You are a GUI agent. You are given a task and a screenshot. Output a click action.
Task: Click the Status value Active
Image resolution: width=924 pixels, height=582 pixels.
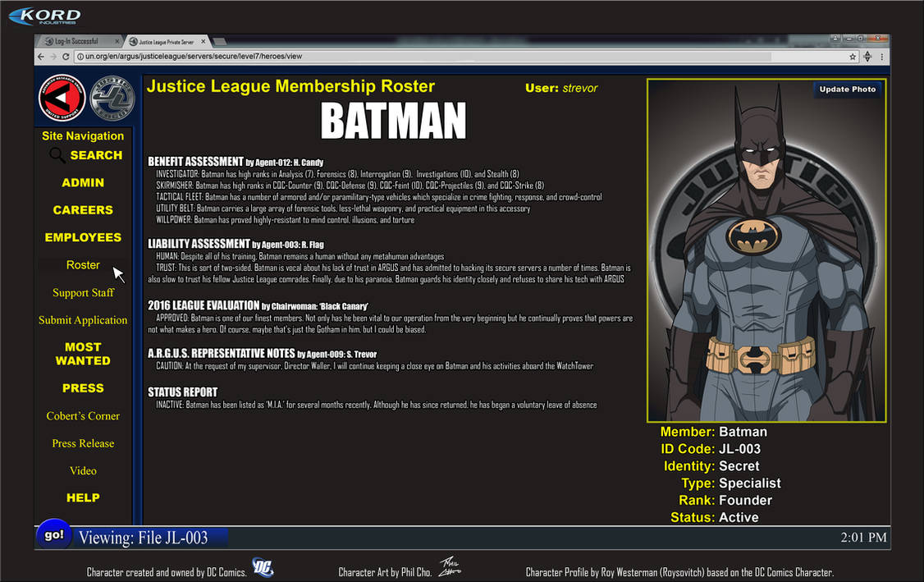(739, 517)
